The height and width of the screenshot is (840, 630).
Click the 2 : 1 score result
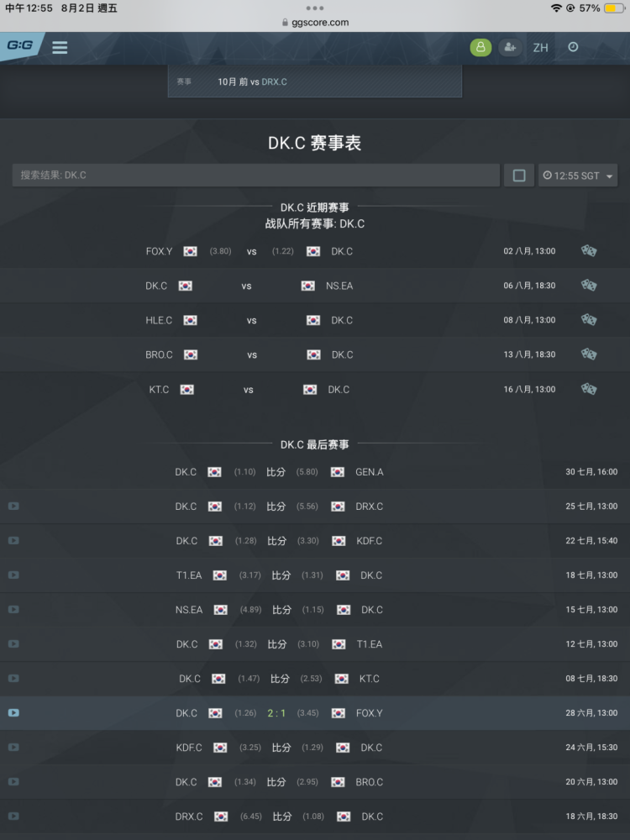click(x=276, y=713)
